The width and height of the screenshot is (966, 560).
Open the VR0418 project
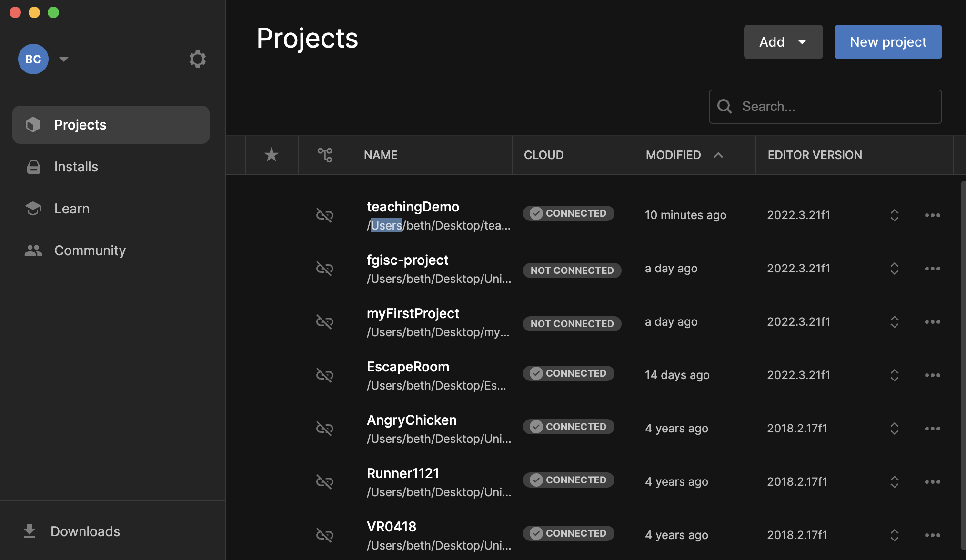392,527
